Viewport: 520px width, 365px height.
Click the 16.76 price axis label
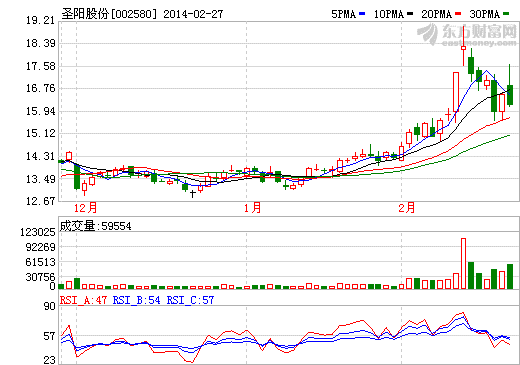tap(40, 89)
